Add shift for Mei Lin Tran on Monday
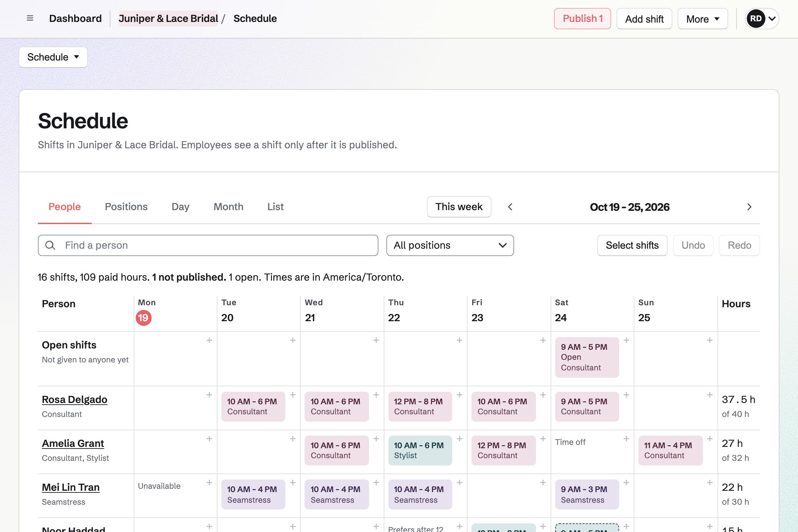The image size is (798, 532). click(x=209, y=482)
